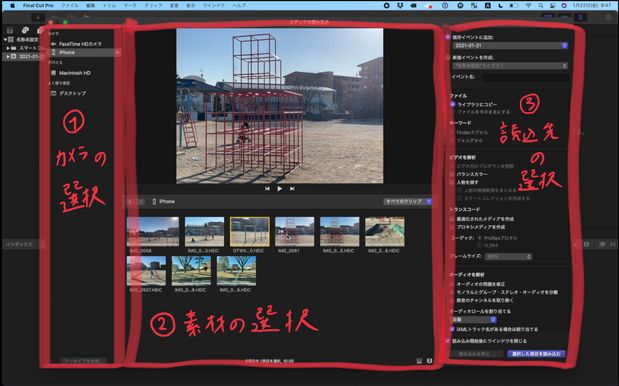This screenshot has height=386, width=619.
Task: Click the import selected items button
Action: pyautogui.click(x=536, y=354)
